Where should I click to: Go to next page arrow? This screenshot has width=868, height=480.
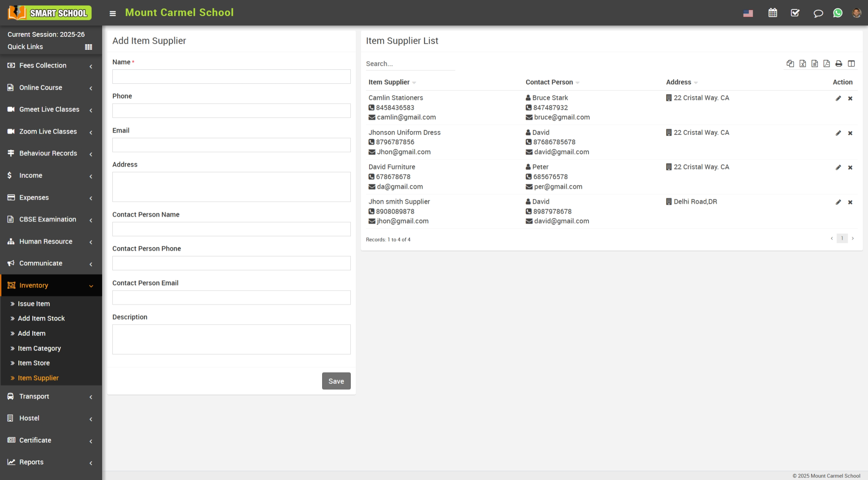pyautogui.click(x=853, y=239)
